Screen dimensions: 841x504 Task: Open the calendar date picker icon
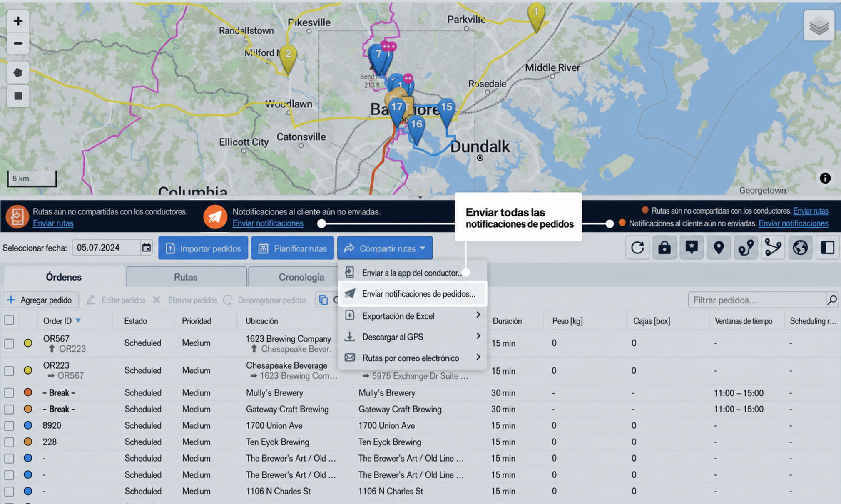(x=146, y=248)
